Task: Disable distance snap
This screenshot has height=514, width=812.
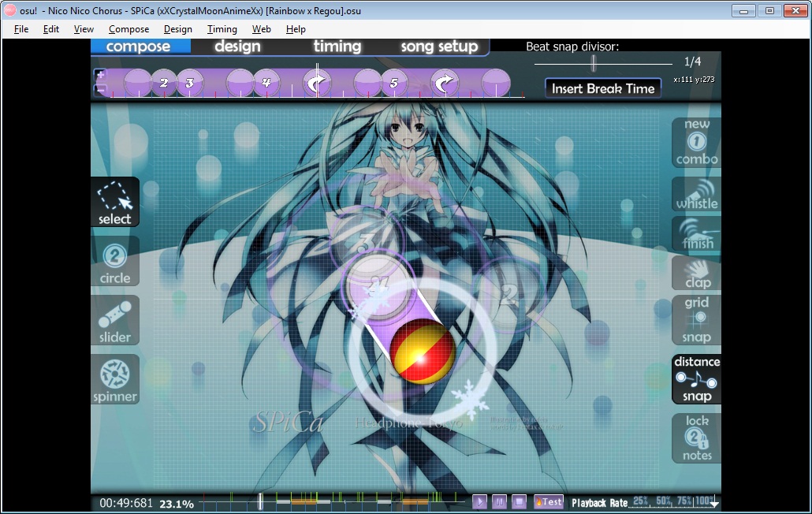Action: (697, 379)
